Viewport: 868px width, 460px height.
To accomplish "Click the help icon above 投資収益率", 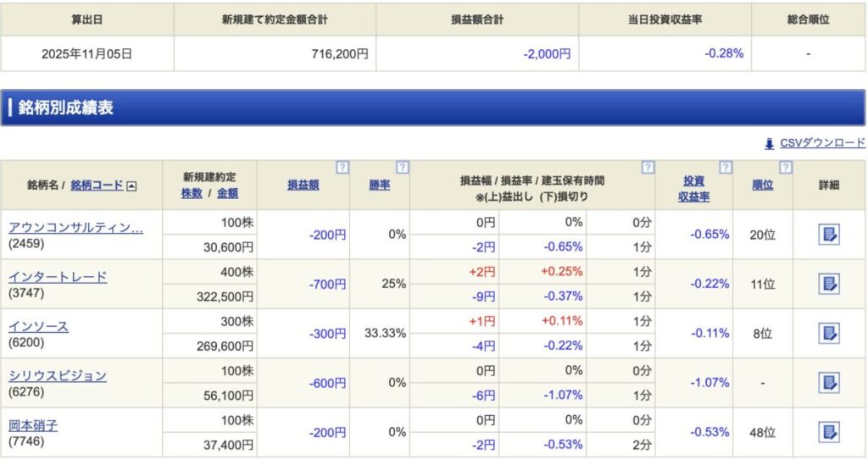I will click(725, 168).
